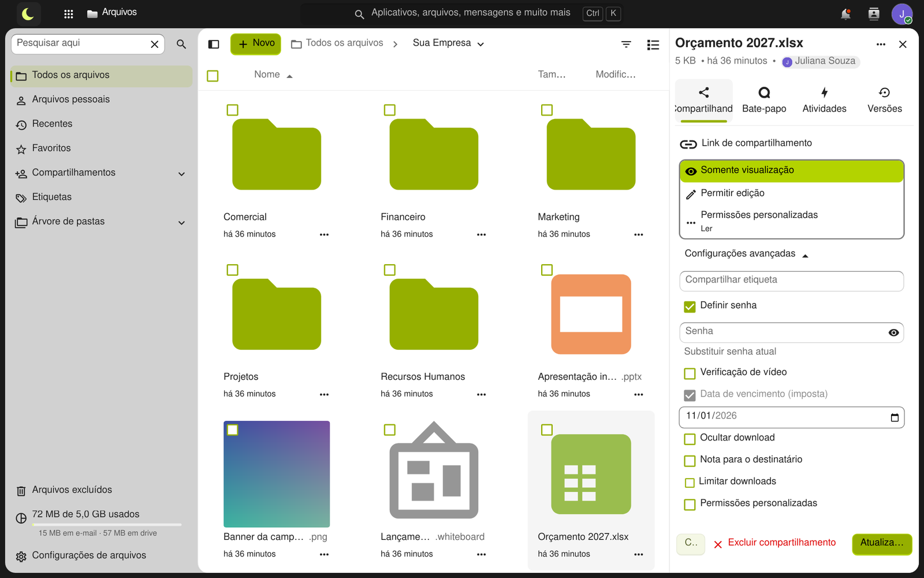
Task: Select Permitir edição permission option
Action: click(x=792, y=194)
